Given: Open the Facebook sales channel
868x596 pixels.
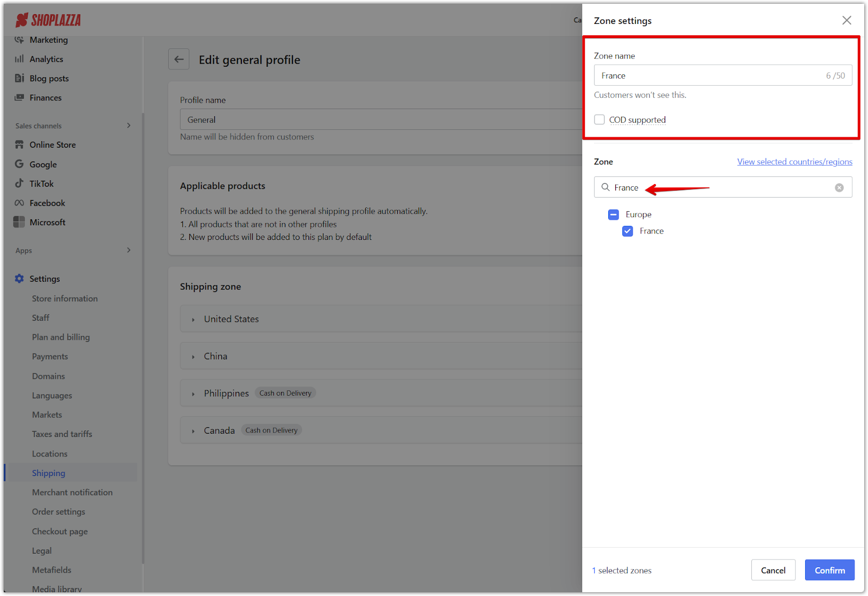Looking at the screenshot, I should [x=47, y=203].
